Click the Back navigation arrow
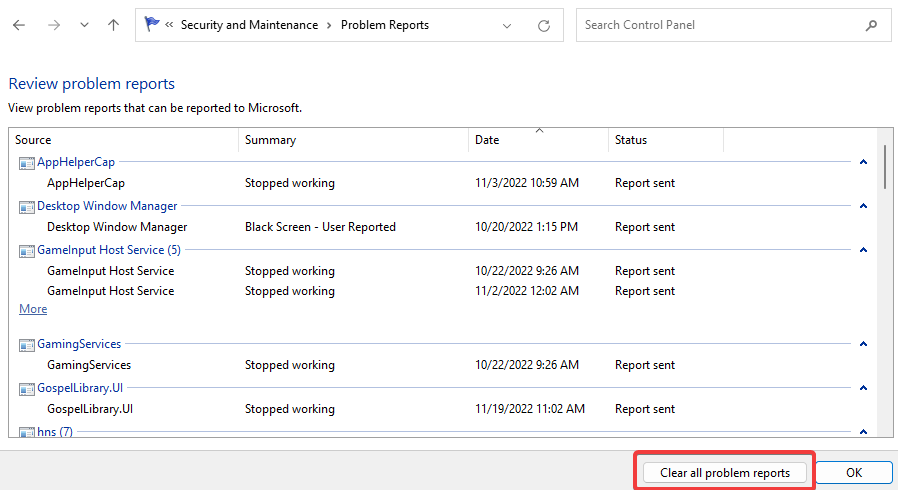Screen dimensions: 898x490 point(19,25)
